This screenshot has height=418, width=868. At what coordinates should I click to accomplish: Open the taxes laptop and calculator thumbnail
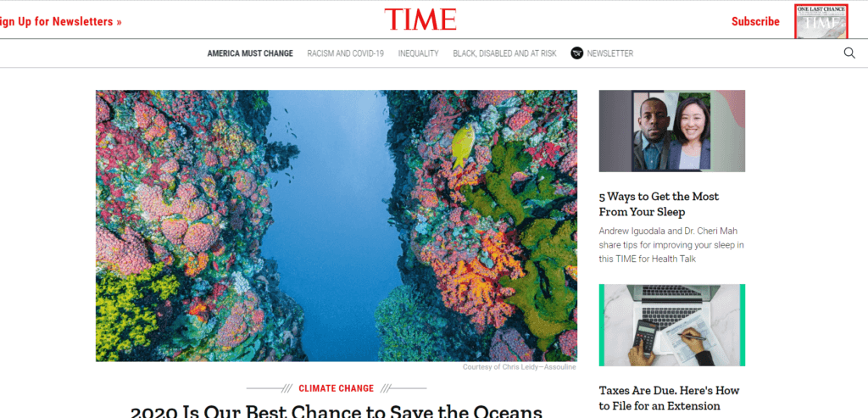(x=672, y=325)
